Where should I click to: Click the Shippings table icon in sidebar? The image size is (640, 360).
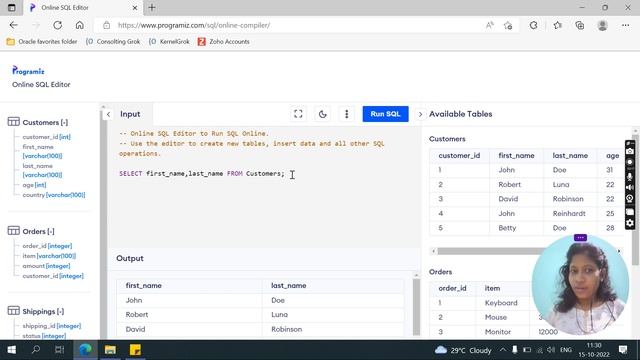point(13,311)
